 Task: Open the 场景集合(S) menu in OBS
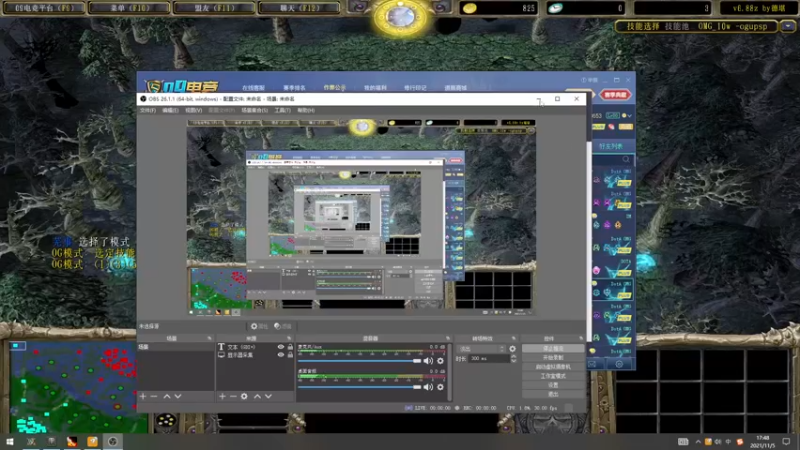coord(254,110)
